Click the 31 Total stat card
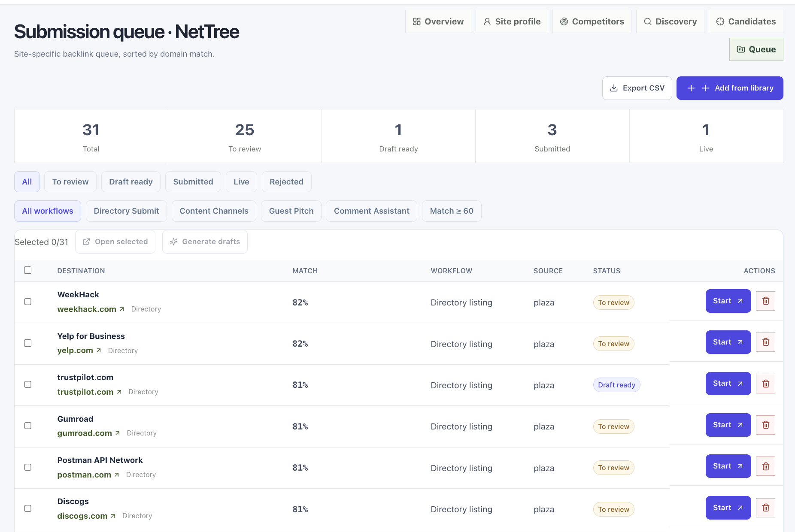795x532 pixels. click(91, 136)
